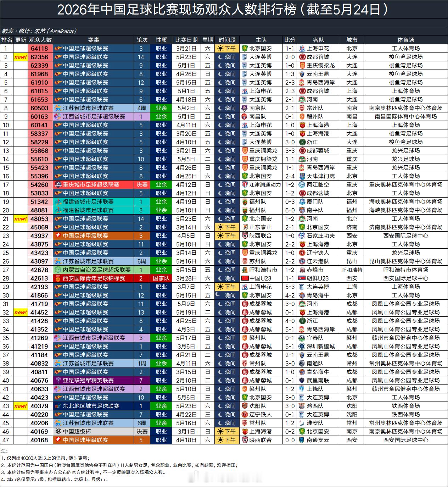Click the 济南 city cell

point(352,227)
